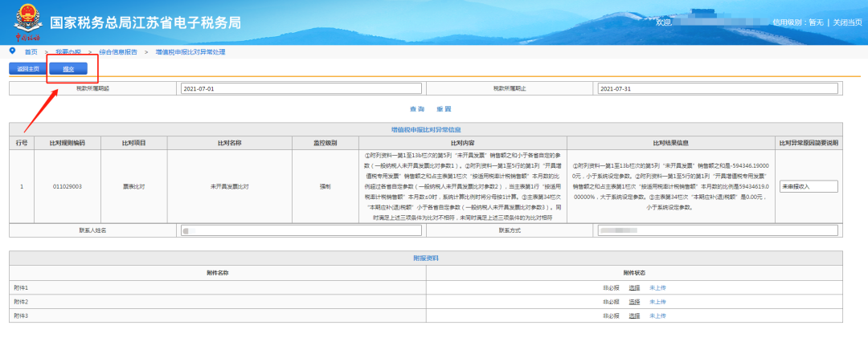Click 未上传 status for 附件1
868x358 pixels.
point(657,288)
